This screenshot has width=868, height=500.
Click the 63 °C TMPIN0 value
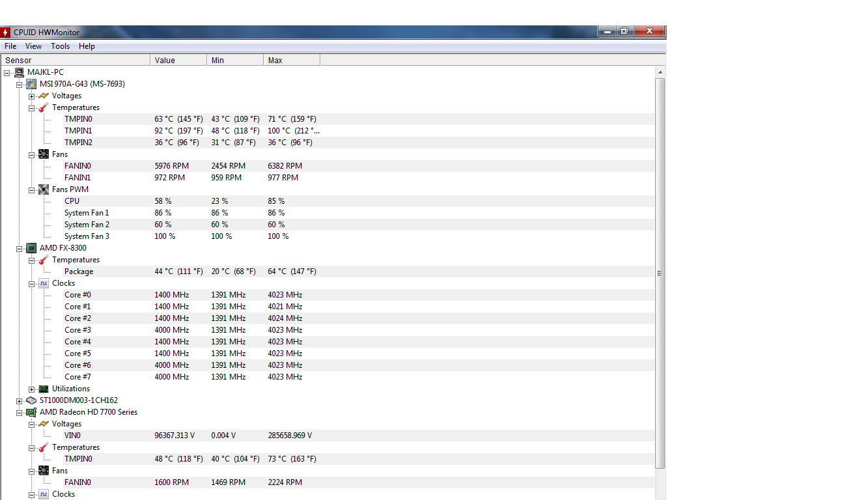[x=178, y=119]
